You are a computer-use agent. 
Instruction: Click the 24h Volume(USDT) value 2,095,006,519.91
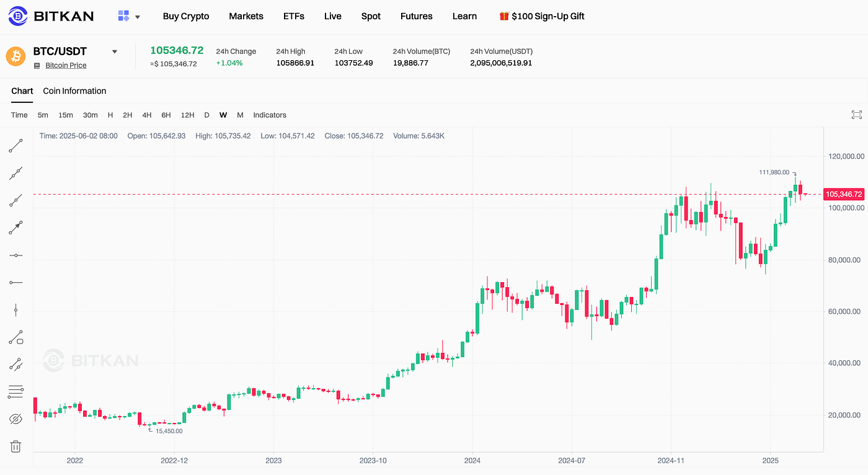pyautogui.click(x=501, y=63)
